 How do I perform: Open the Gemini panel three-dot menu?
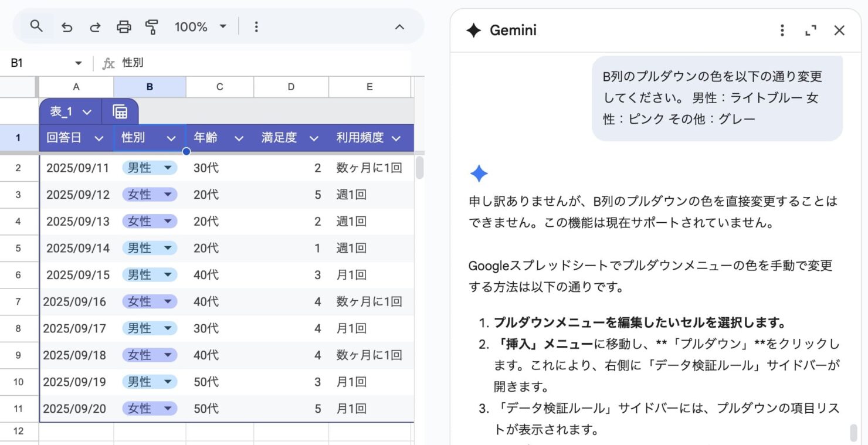point(782,30)
